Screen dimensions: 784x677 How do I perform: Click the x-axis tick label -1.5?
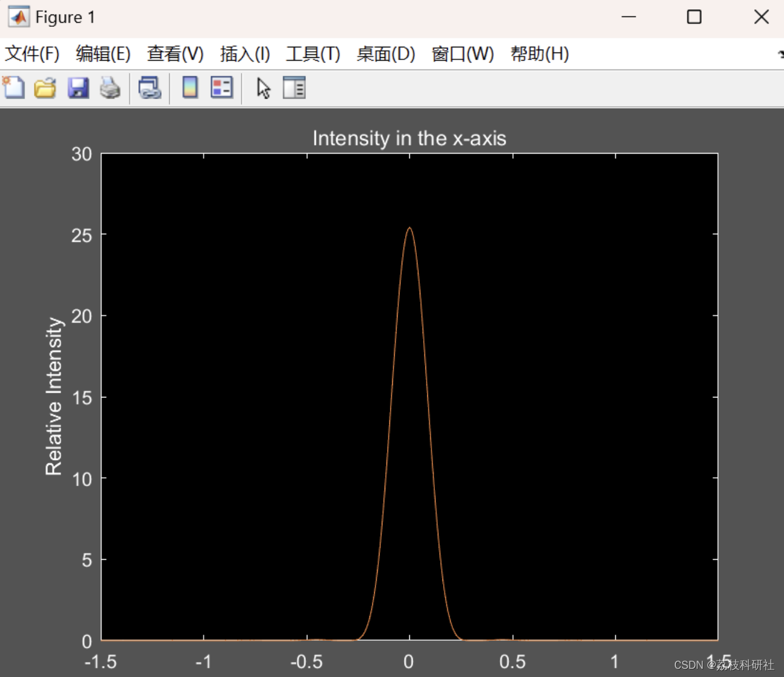tap(101, 662)
